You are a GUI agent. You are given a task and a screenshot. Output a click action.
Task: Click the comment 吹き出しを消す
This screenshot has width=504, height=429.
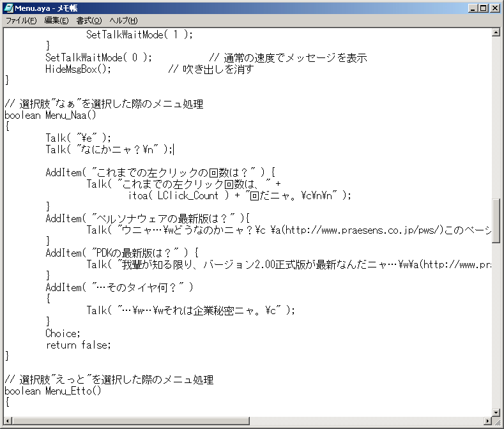[x=211, y=69]
